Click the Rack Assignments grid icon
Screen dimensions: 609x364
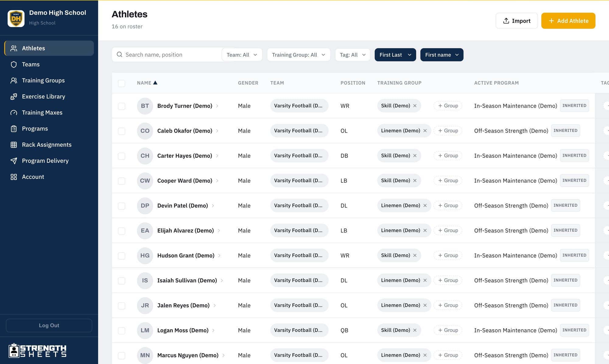point(14,145)
